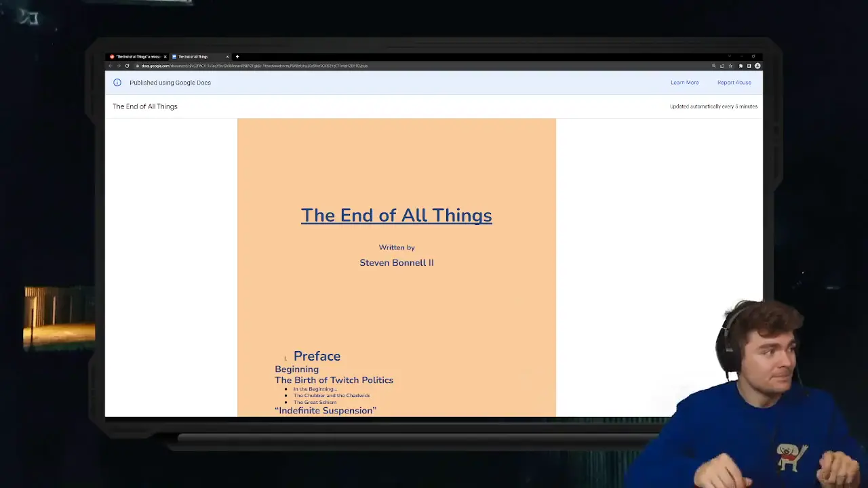Click the info icon beside Published using Google Docs
This screenshot has height=488, width=868.
click(117, 83)
